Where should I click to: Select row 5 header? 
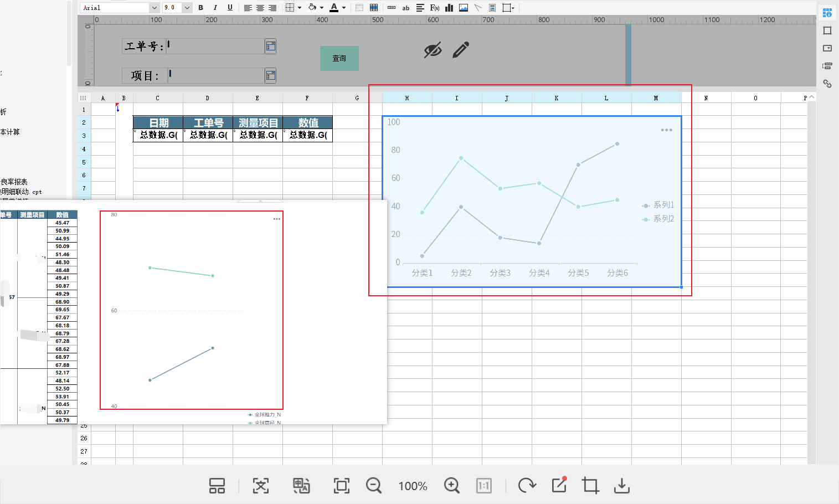click(84, 162)
